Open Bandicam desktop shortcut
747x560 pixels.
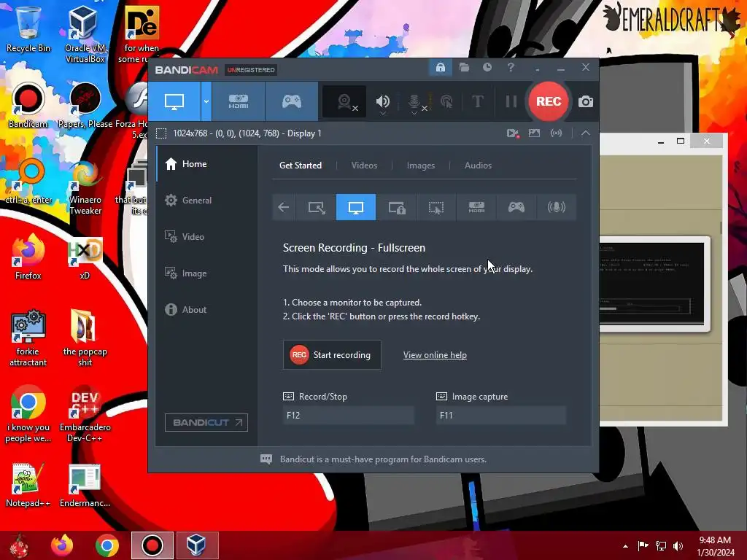tap(28, 106)
